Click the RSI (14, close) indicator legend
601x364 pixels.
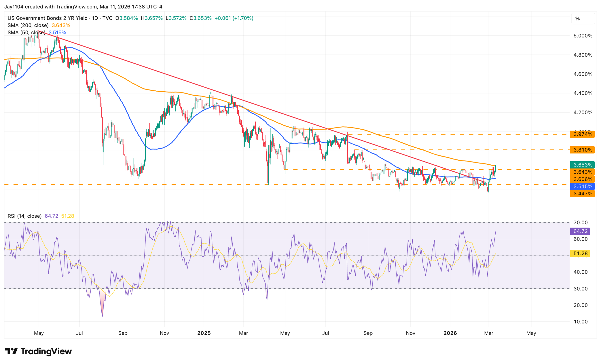[24, 216]
